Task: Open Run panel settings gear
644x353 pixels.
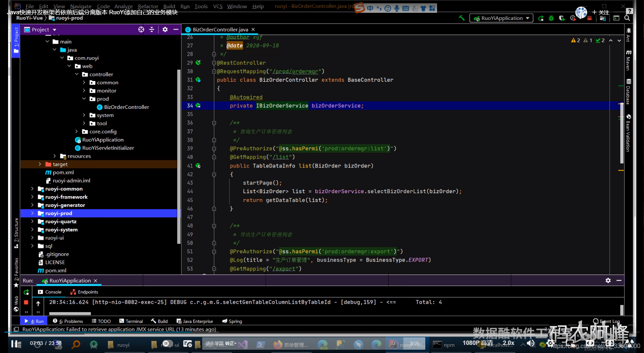Action: coord(608,280)
